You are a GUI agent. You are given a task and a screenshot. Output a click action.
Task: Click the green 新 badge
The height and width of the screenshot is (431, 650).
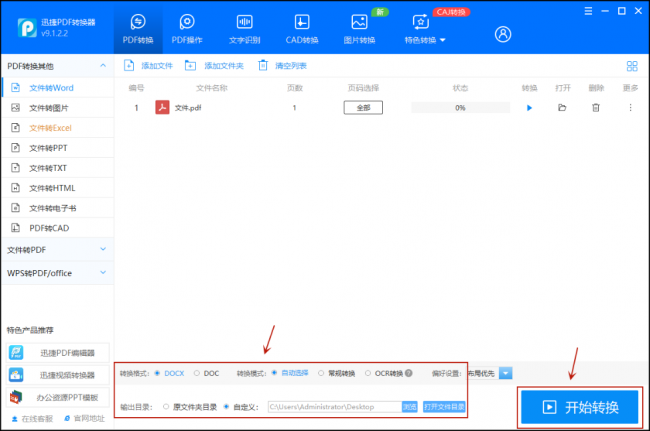pos(380,12)
